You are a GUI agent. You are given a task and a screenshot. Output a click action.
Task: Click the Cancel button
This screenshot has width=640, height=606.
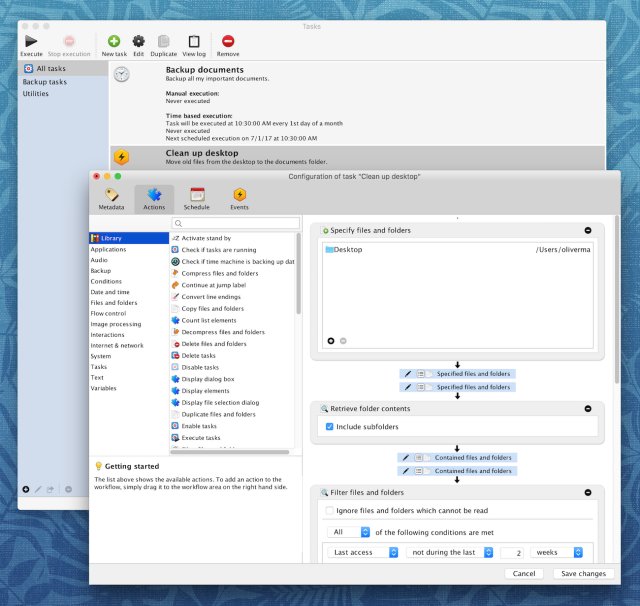tap(524, 574)
